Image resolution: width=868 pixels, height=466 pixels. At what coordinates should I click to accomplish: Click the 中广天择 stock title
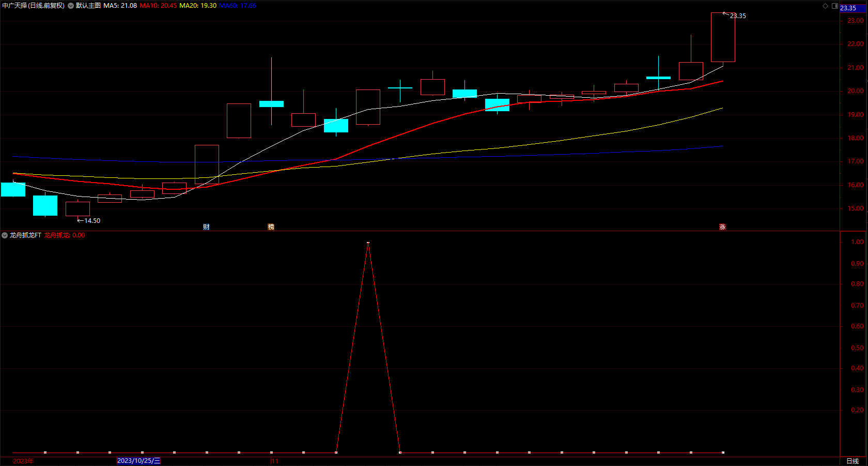[x=34, y=6]
